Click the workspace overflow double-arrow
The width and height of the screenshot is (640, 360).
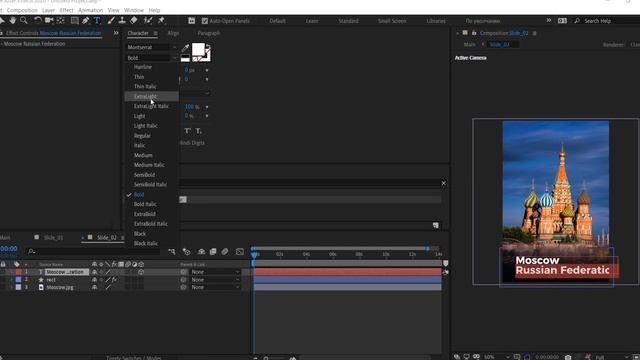[x=549, y=20]
